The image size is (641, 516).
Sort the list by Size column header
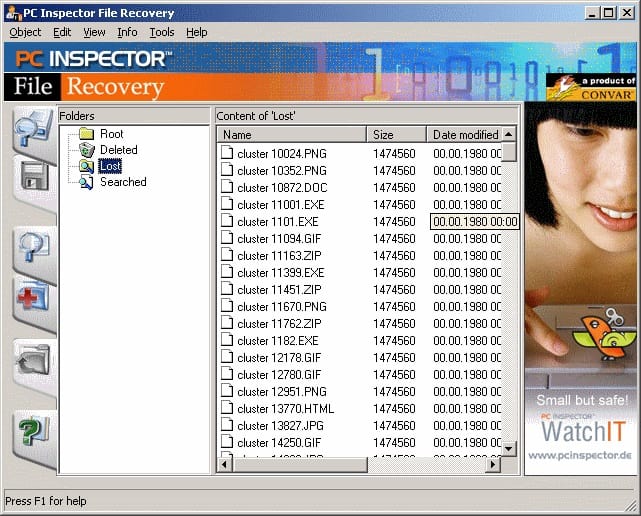(x=396, y=135)
